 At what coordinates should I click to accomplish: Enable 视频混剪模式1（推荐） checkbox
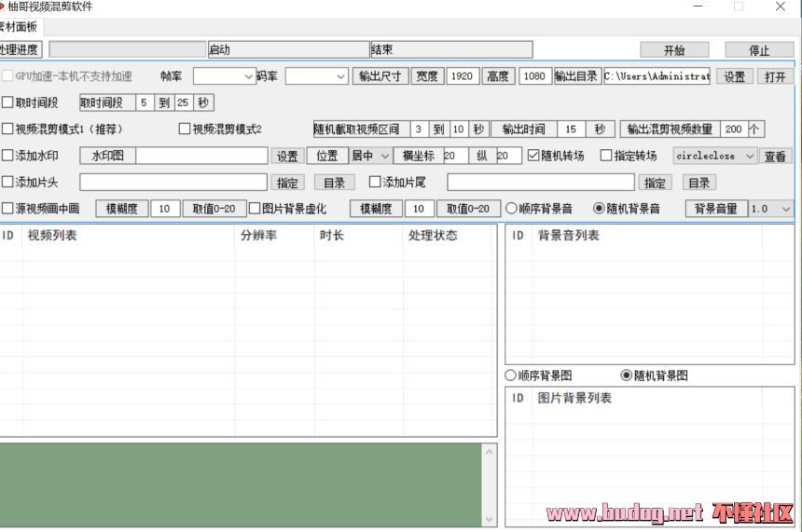pyautogui.click(x=7, y=130)
